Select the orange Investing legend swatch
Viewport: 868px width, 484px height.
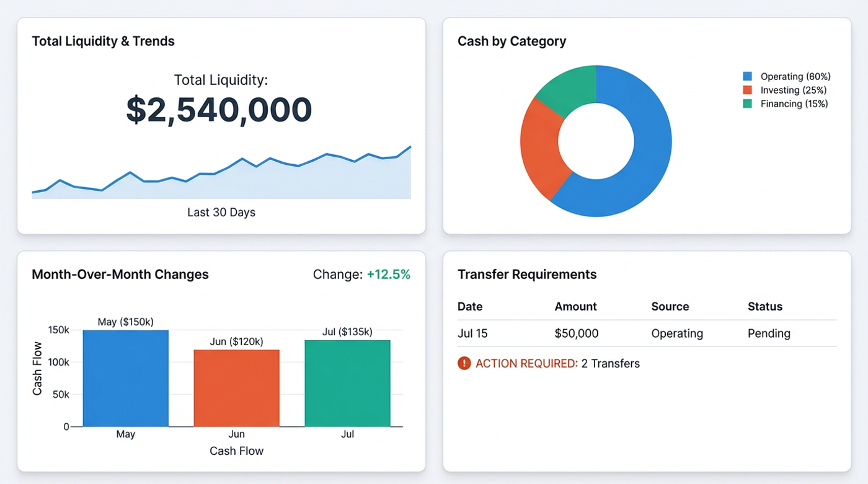pyautogui.click(x=747, y=90)
